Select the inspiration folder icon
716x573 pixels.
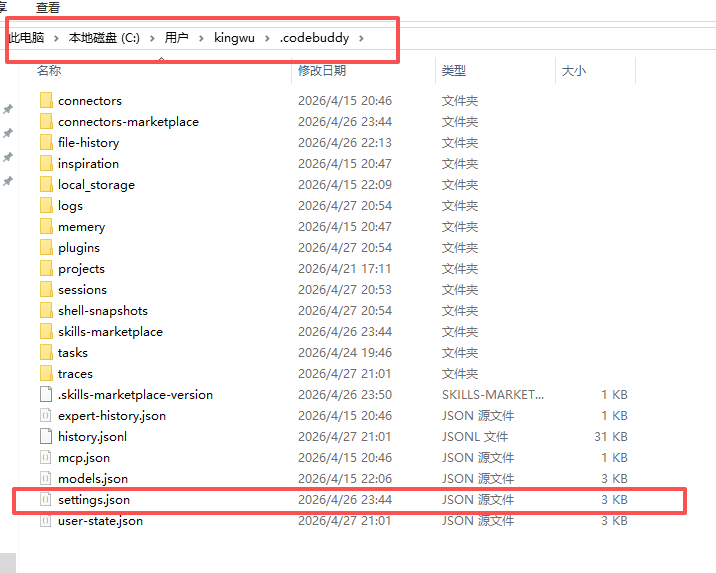coord(46,163)
